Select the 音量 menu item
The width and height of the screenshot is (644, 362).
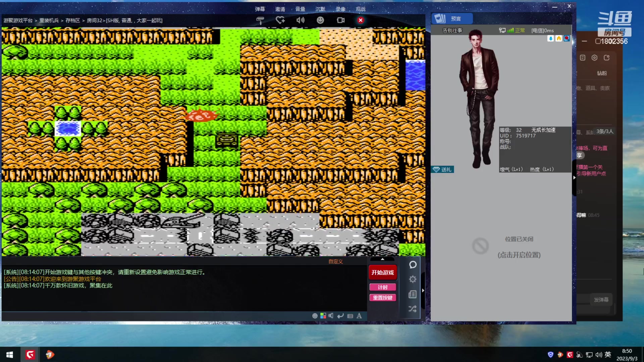point(300,9)
